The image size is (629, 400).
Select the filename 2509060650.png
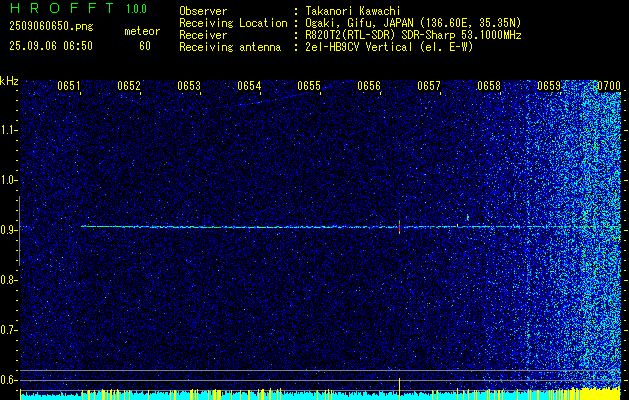pos(51,27)
